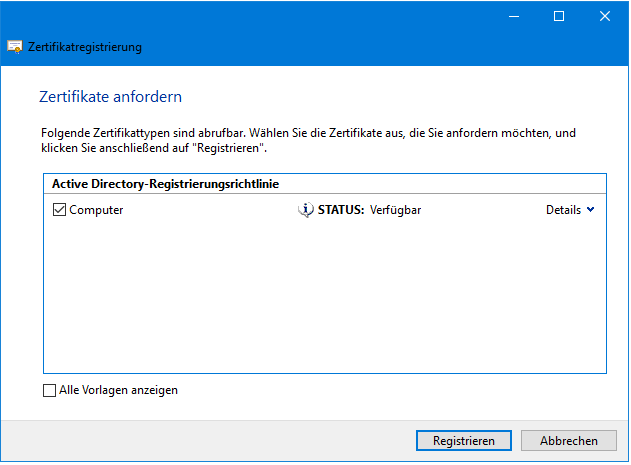Click the STATUS label text
The width and height of the screenshot is (631, 465).
341,210
